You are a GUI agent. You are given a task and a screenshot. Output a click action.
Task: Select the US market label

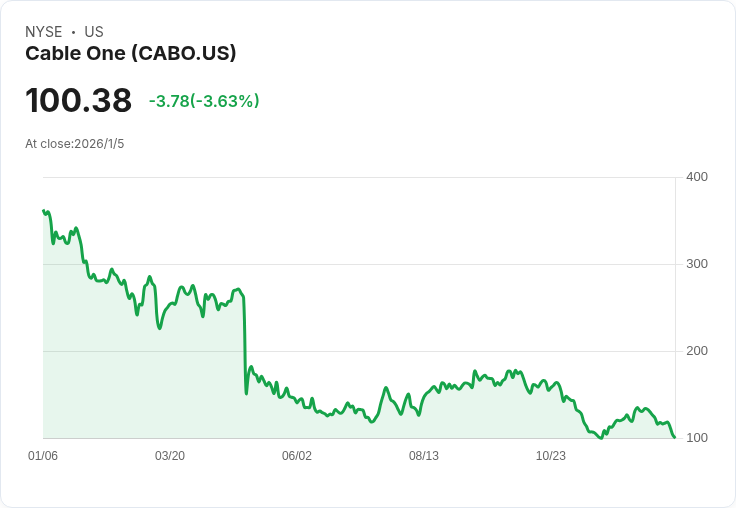click(x=94, y=32)
